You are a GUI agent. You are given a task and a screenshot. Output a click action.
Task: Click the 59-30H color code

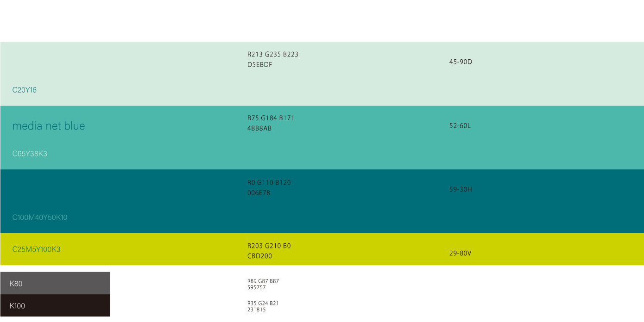(x=461, y=189)
